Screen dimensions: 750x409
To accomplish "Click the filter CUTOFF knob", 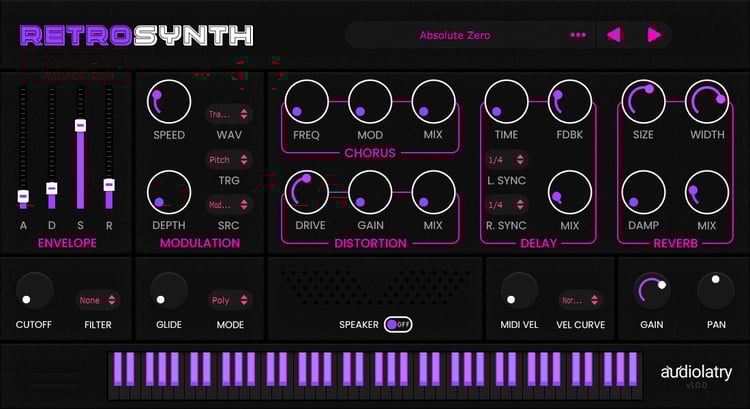I will pos(34,291).
